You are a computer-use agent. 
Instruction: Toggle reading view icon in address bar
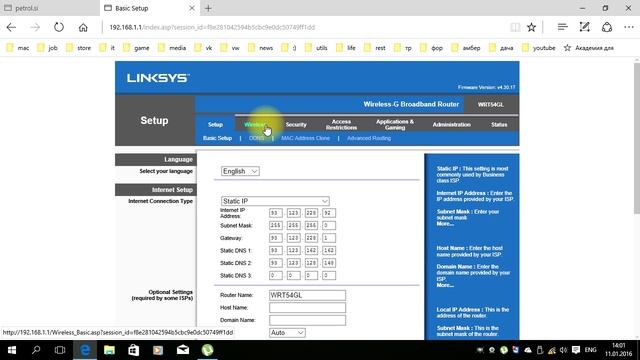(515, 27)
